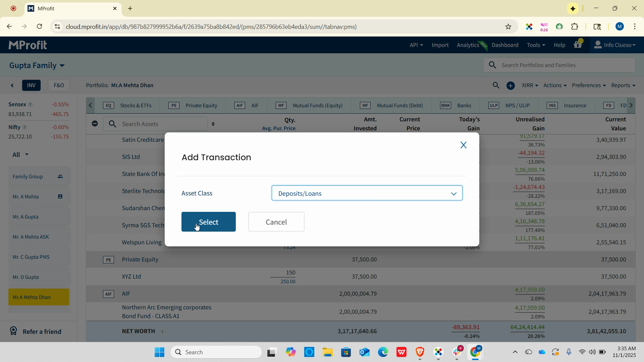Screen dimensions: 644x362
Task: Expand the All portfolios filter
Action: pos(20,155)
